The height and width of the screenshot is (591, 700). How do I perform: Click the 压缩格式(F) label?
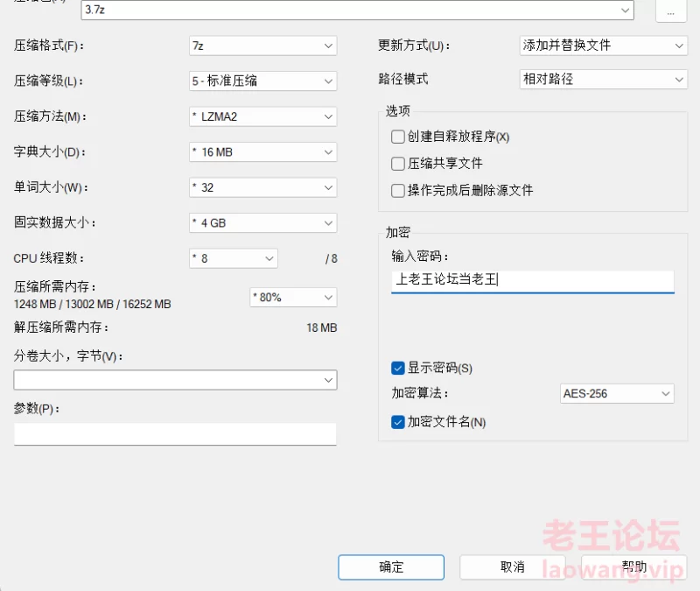point(49,46)
